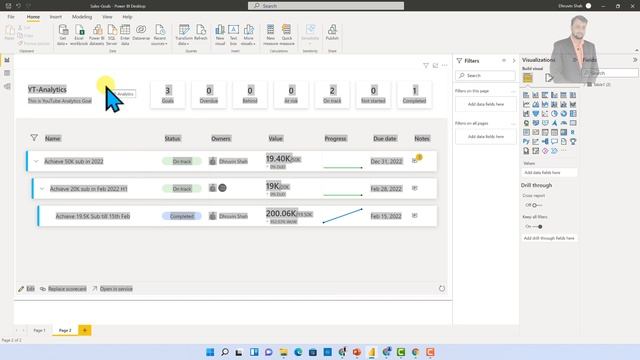Switch to Report view in left sidebar
The height and width of the screenshot is (360, 640).
pos(7,60)
